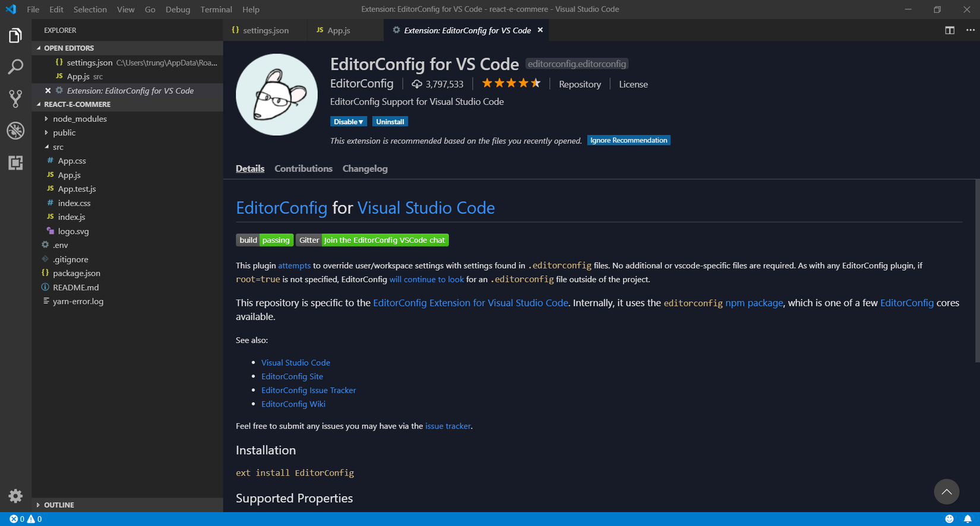Click the feedback smiley in status bar
Viewport: 980px width, 526px height.
tap(949, 519)
